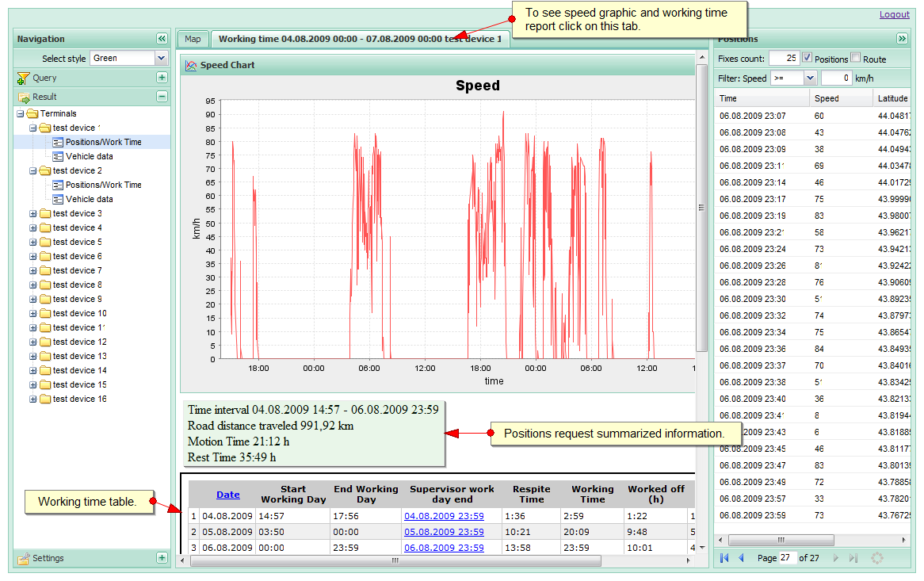Select Positions/Work Time under first test device
The height and width of the screenshot is (581, 924).
[x=103, y=142]
